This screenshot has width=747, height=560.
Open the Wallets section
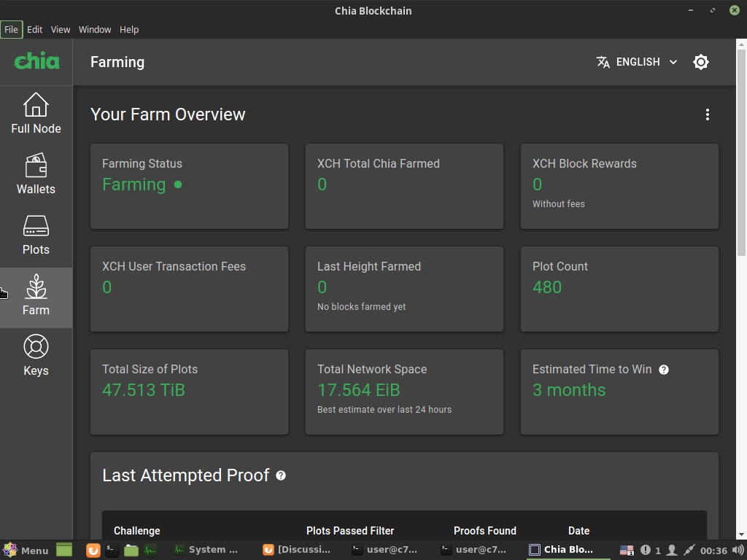point(36,174)
